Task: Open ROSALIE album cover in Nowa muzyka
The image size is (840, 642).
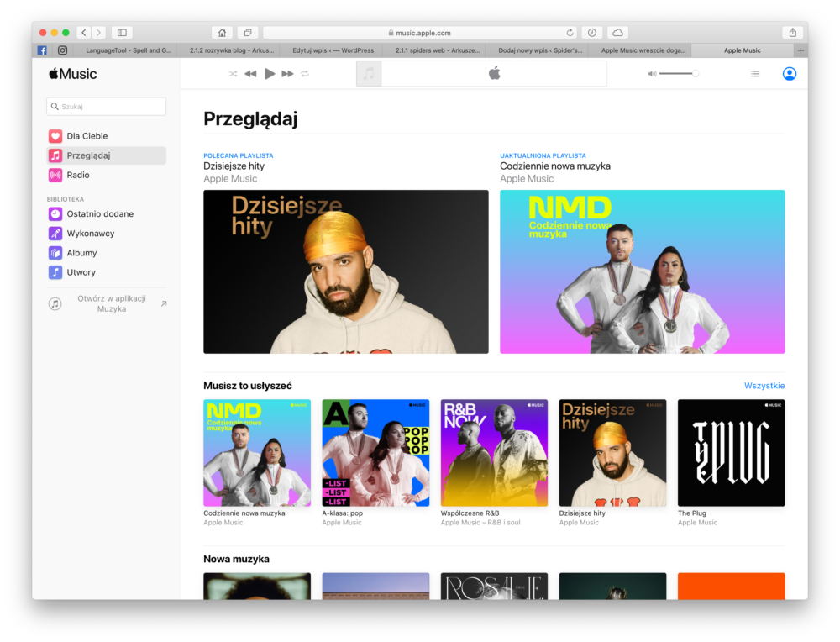Action: click(494, 586)
